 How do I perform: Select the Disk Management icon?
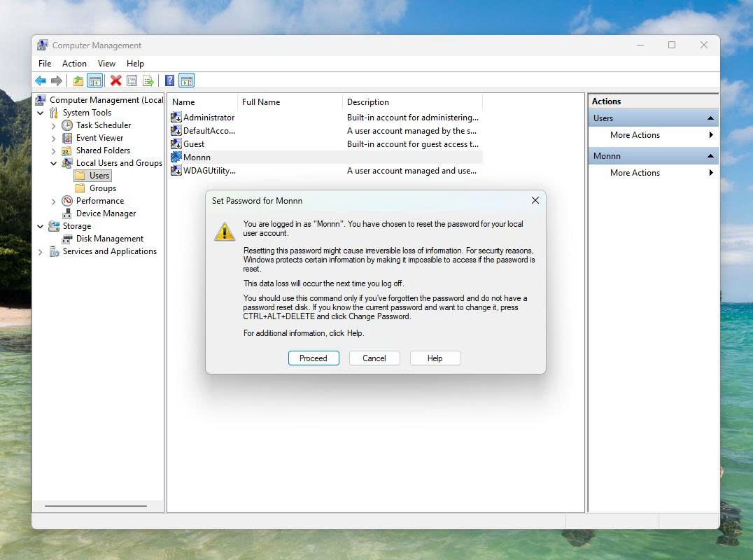(x=67, y=239)
